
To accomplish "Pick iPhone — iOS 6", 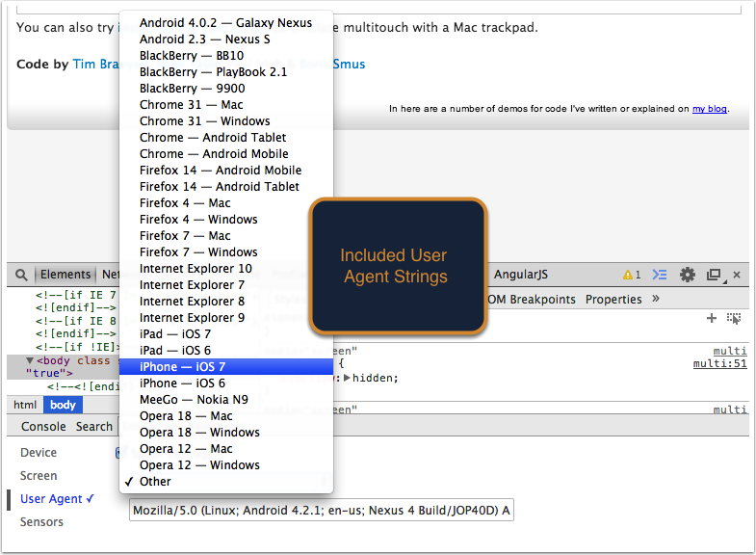I will (225, 383).
